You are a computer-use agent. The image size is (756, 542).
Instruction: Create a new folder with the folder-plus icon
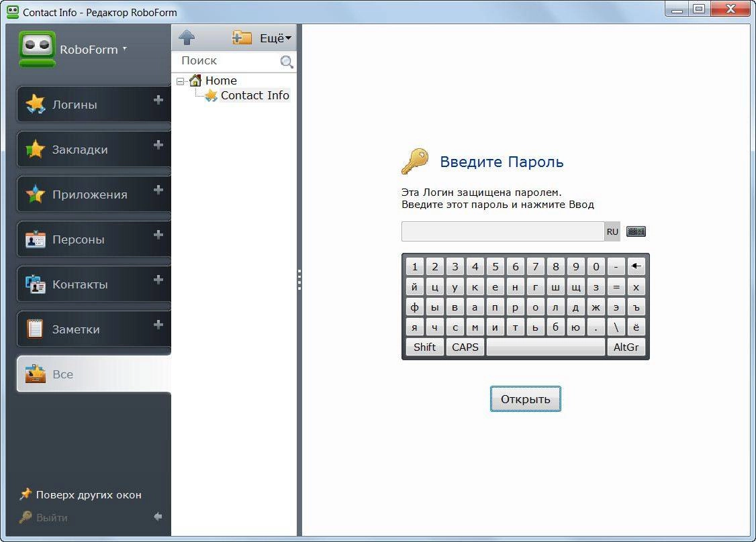pyautogui.click(x=242, y=37)
